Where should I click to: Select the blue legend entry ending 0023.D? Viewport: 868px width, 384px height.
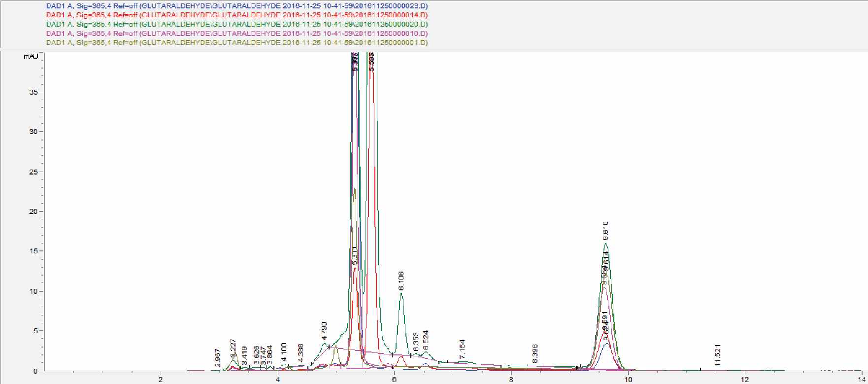(x=236, y=6)
